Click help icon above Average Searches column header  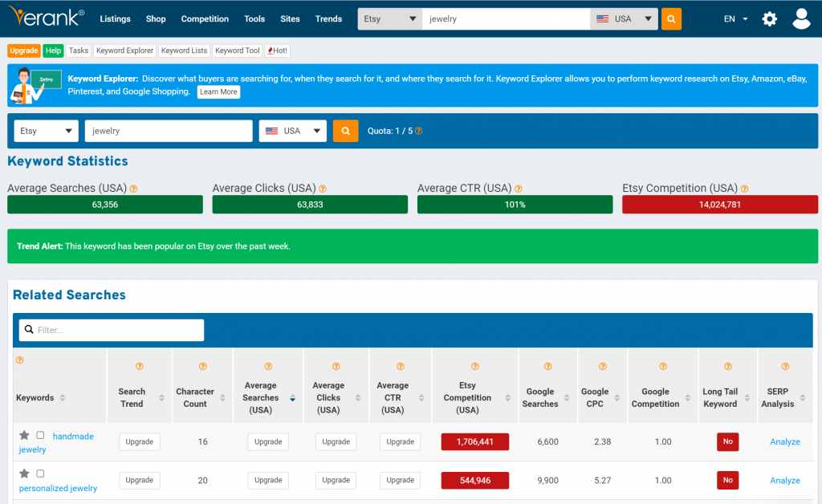point(268,366)
